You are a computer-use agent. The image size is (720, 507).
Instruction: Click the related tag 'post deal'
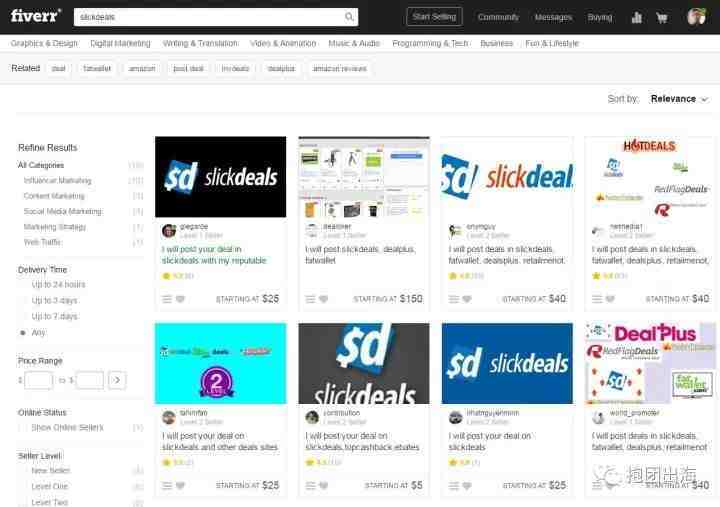point(188,68)
